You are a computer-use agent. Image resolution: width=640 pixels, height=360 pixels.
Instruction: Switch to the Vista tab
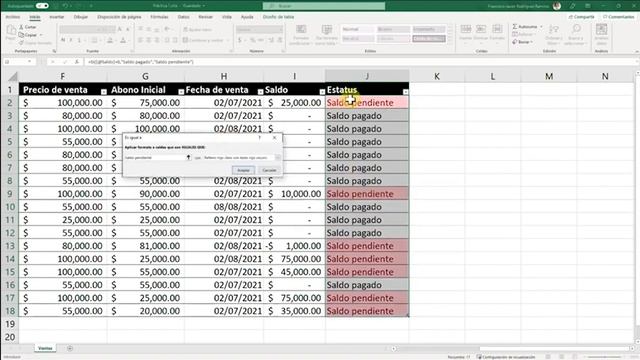(x=227, y=17)
